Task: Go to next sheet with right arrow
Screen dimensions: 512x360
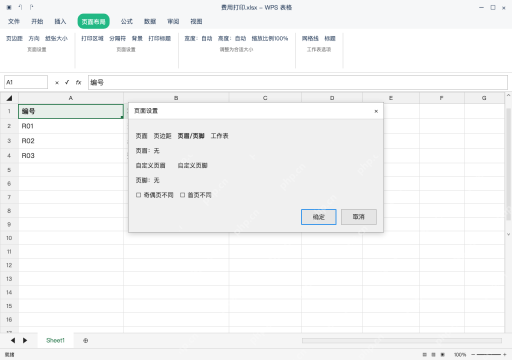Action: click(25, 340)
